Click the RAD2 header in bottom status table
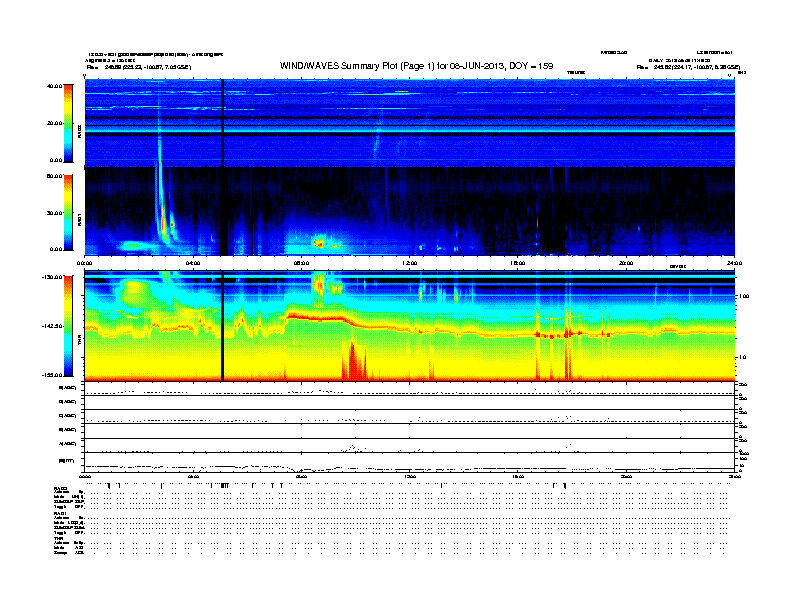 tap(61, 488)
